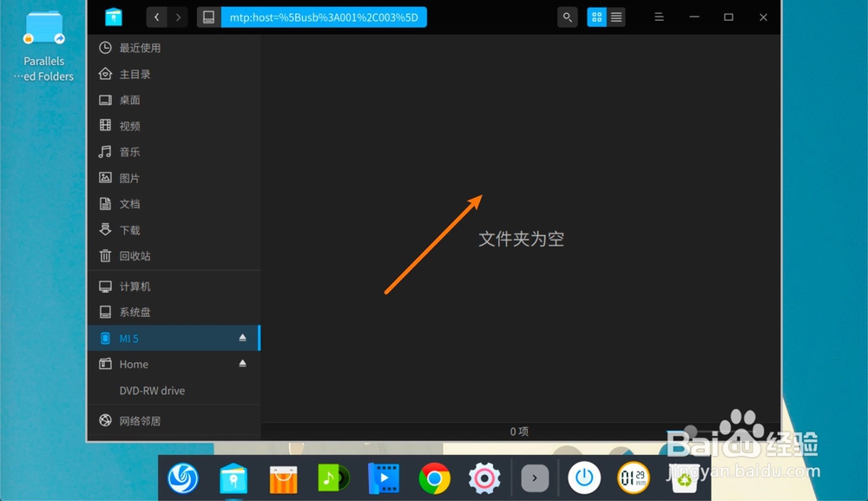Launch the movie player from dock
868x501 pixels.
coord(384,478)
